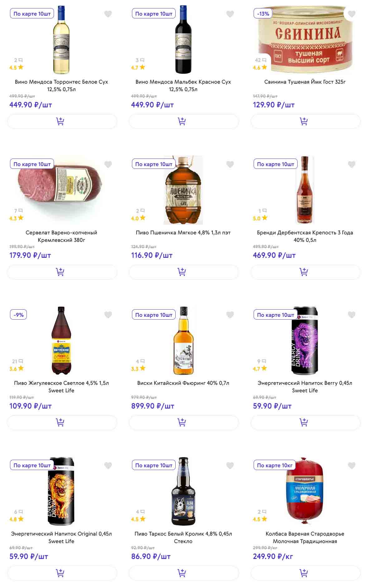Click the -13% discount badge on Свинина
This screenshot has height=588, width=365.
pyautogui.click(x=263, y=14)
